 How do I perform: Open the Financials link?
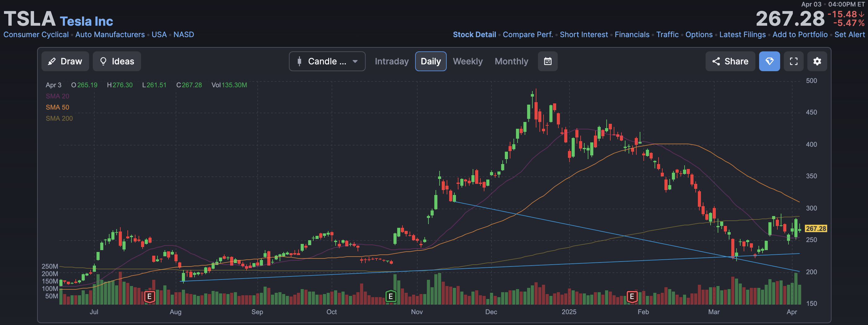click(632, 34)
